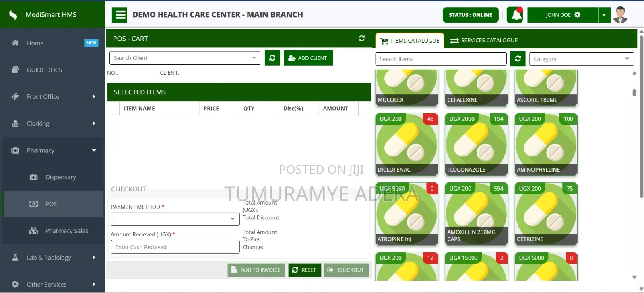The width and height of the screenshot is (644, 293).
Task: Click the stock badge 48 on Diclofenac
Action: [x=430, y=119]
